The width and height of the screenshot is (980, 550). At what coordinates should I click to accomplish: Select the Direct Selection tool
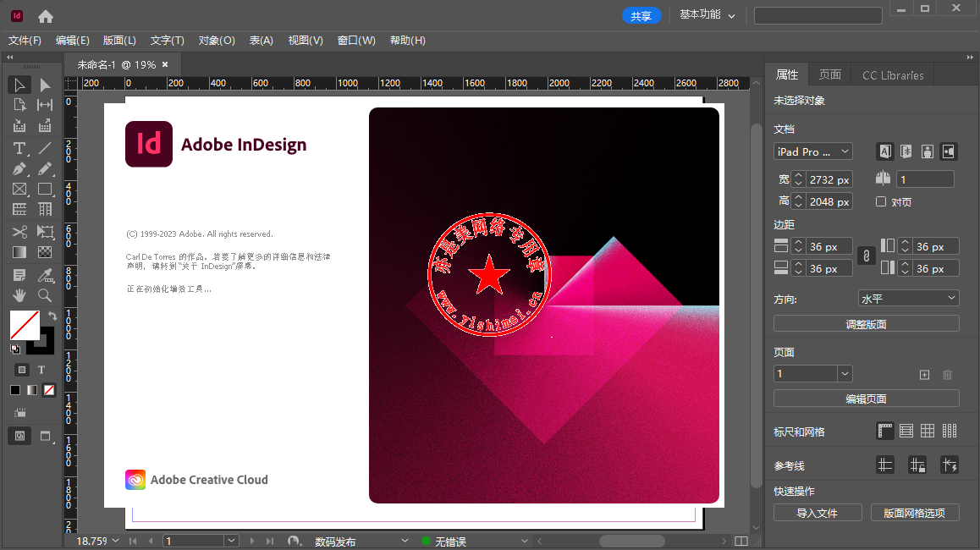[44, 85]
